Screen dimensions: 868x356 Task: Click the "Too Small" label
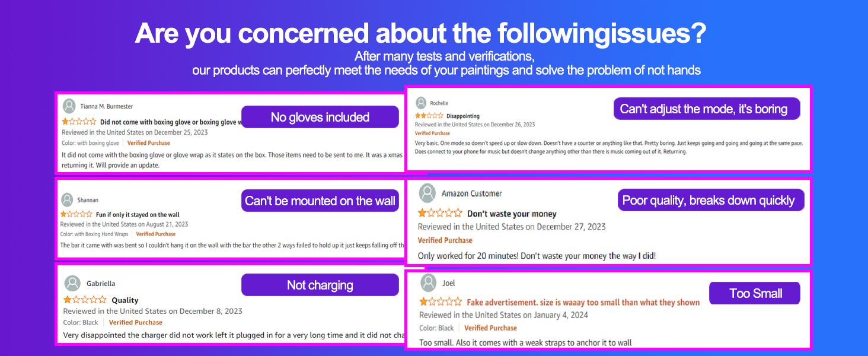click(755, 293)
